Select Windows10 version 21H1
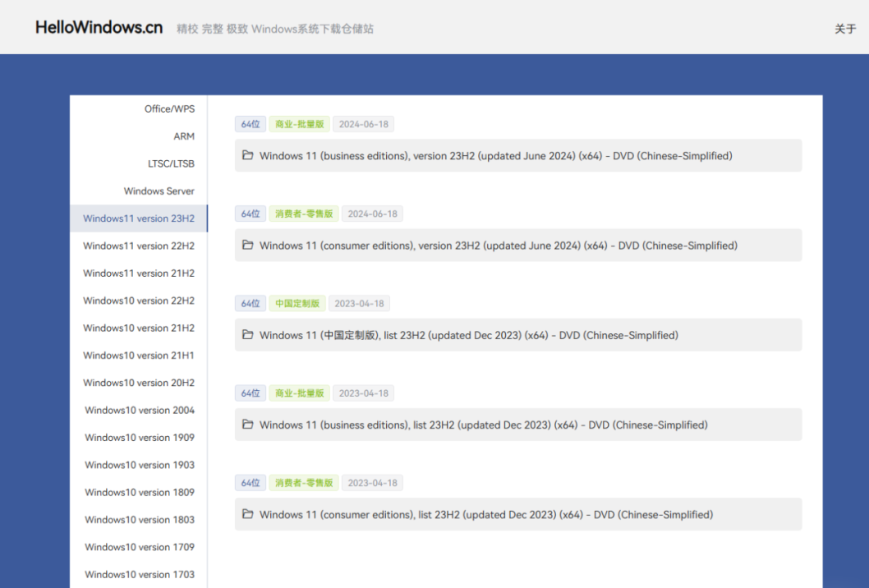 pyautogui.click(x=139, y=356)
